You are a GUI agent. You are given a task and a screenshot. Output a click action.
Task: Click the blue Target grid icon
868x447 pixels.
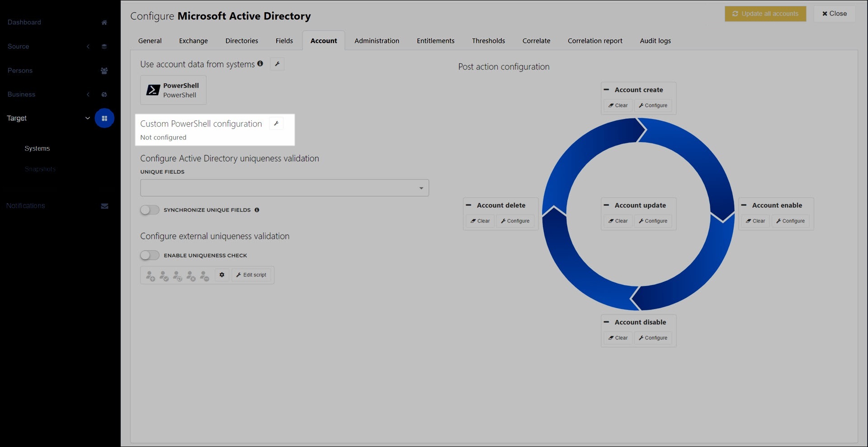pos(104,118)
